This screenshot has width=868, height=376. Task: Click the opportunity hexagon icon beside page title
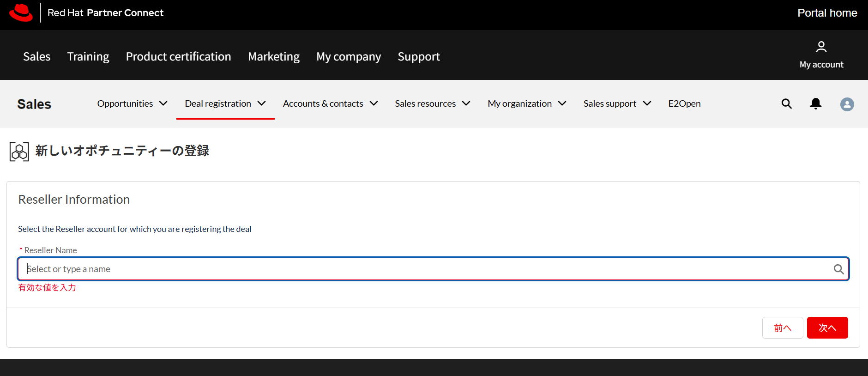coord(19,152)
